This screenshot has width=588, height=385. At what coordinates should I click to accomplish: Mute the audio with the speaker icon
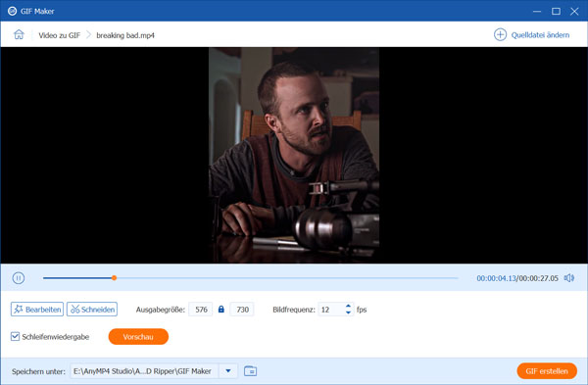point(568,278)
